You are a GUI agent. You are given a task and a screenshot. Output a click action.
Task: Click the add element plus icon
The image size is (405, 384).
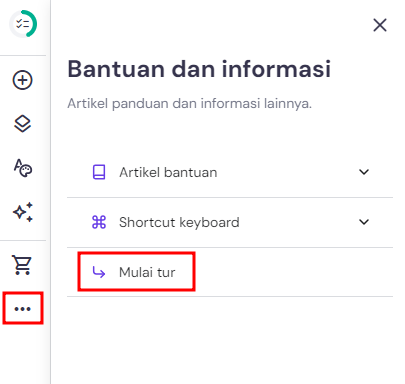[x=22, y=80]
